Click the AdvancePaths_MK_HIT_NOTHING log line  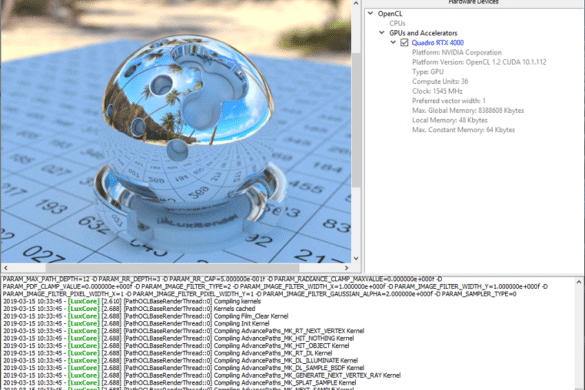[x=178, y=338]
